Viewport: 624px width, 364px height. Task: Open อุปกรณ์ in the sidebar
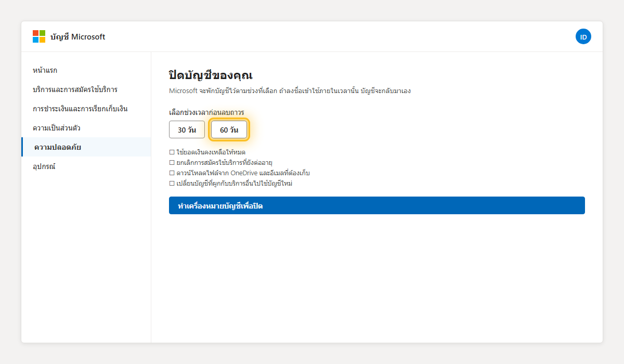pos(86,166)
